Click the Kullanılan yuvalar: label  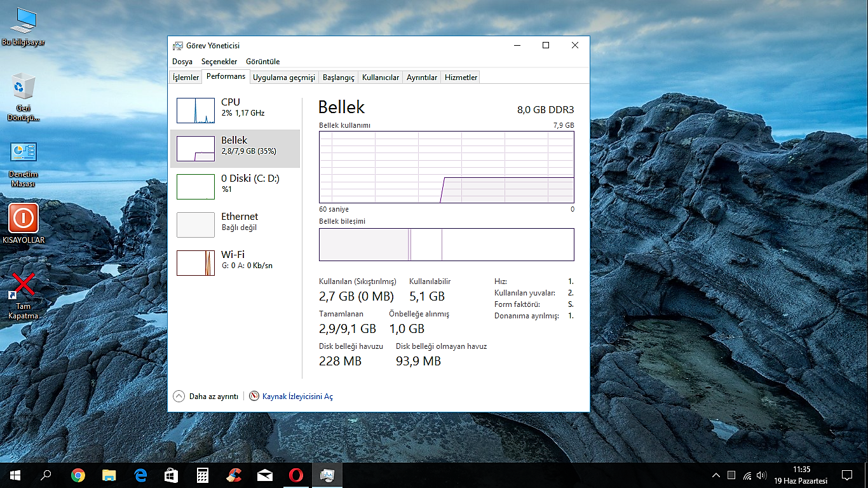pyautogui.click(x=525, y=293)
